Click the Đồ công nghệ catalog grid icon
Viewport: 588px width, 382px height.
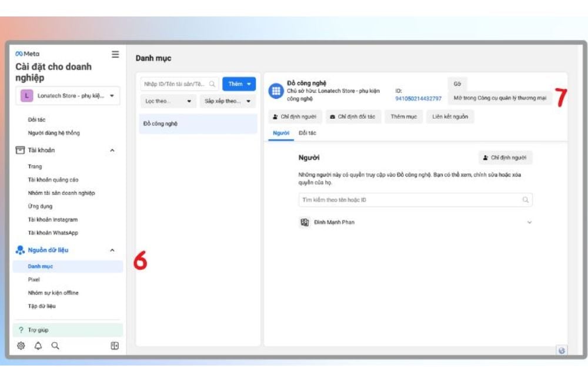tap(276, 91)
